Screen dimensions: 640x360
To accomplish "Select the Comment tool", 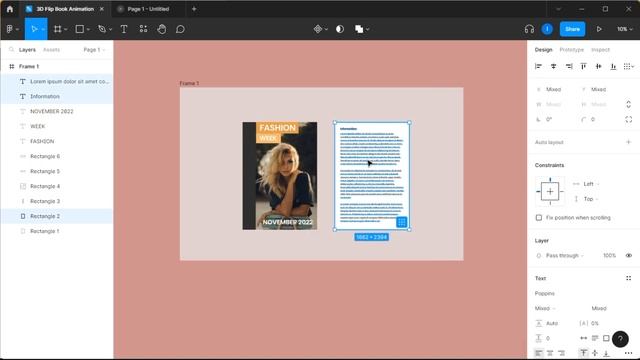I will pyautogui.click(x=180, y=29).
